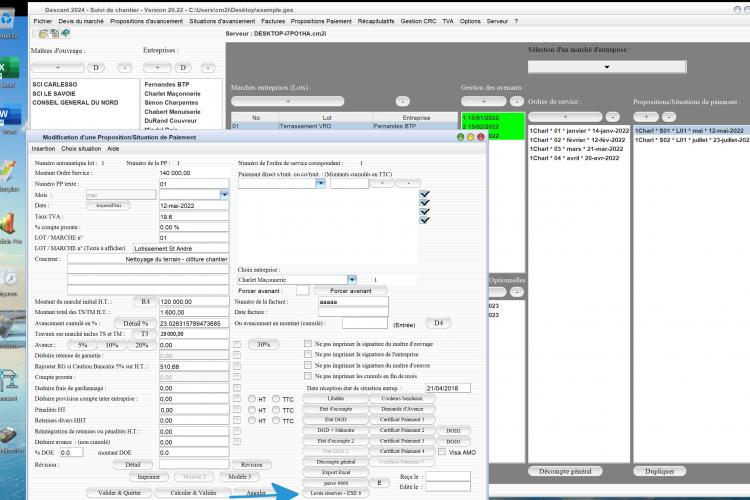Click the Export Excel button

tap(336, 472)
